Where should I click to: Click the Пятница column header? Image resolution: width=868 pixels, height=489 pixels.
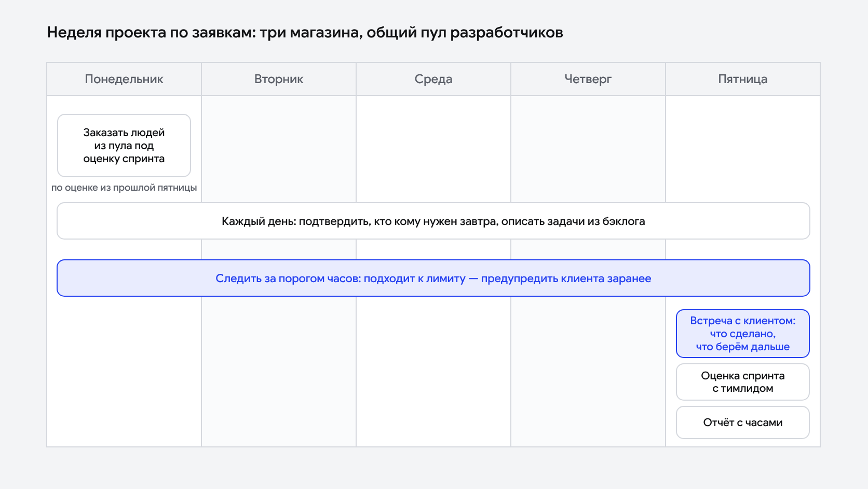[743, 79]
